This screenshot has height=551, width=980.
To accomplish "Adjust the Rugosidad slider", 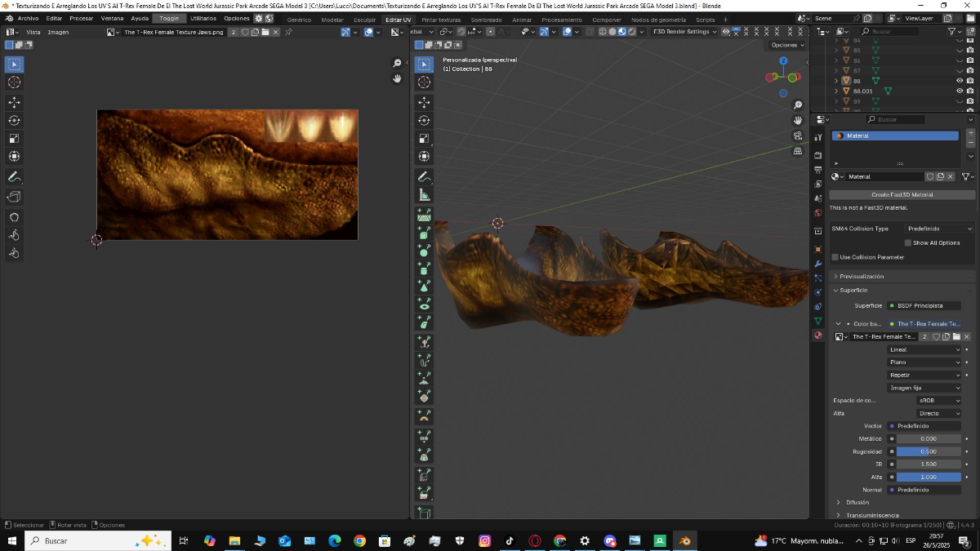I will click(929, 451).
